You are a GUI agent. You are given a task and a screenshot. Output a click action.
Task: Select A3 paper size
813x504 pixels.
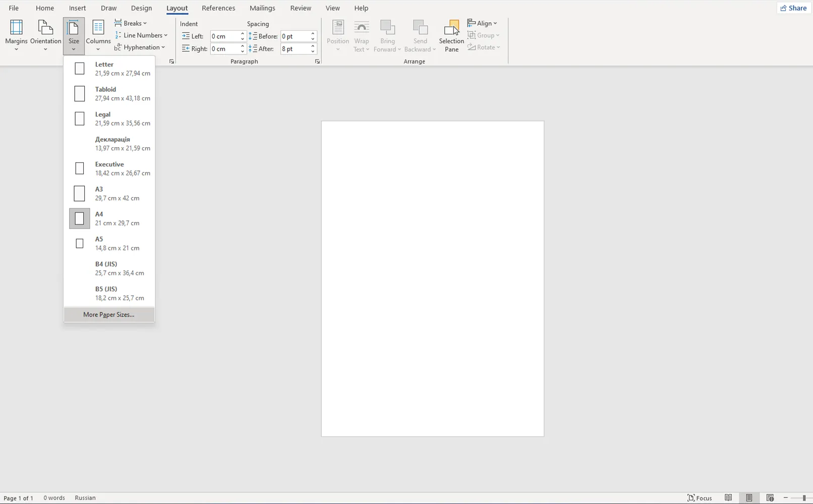[x=109, y=194]
